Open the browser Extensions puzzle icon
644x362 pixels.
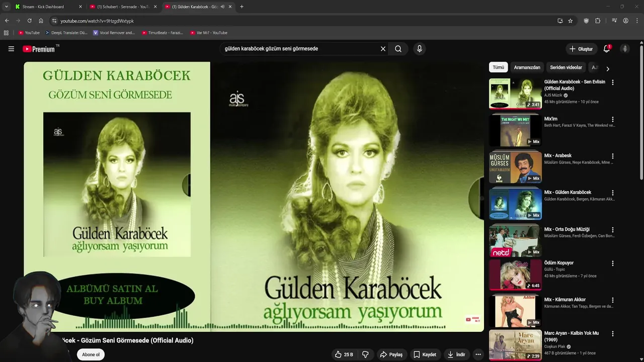click(x=598, y=21)
